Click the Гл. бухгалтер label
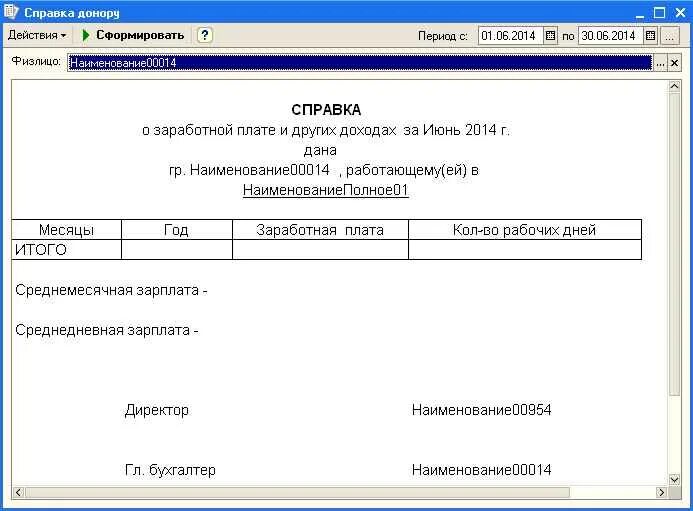This screenshot has height=511, width=693. click(170, 470)
